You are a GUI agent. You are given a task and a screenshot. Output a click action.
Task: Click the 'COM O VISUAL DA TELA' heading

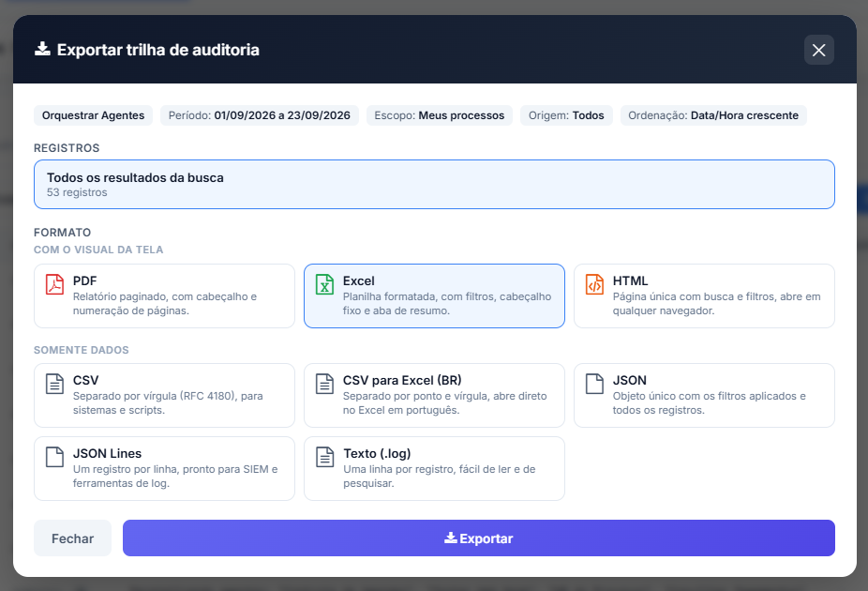(98, 250)
